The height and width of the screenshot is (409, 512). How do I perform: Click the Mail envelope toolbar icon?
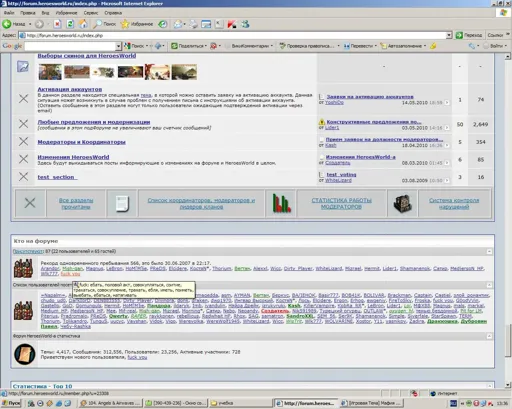178,24
